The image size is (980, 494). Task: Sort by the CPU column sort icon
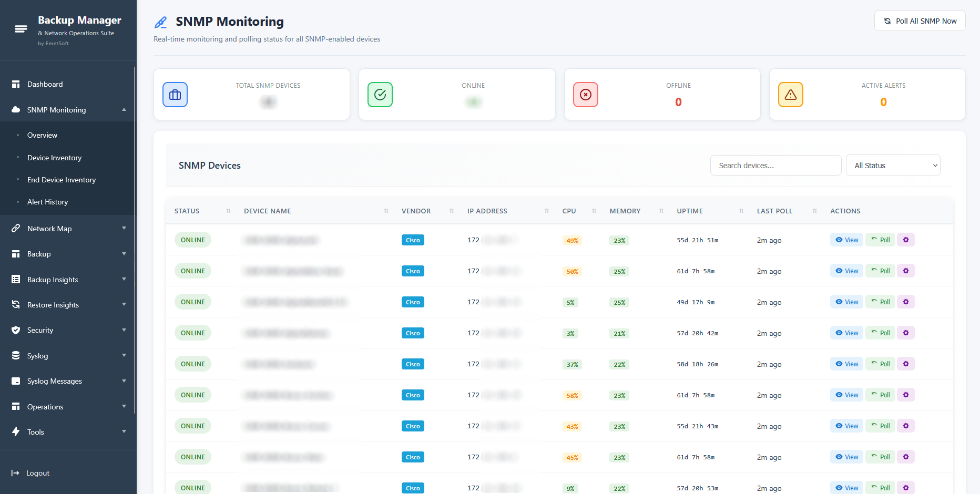(x=594, y=211)
